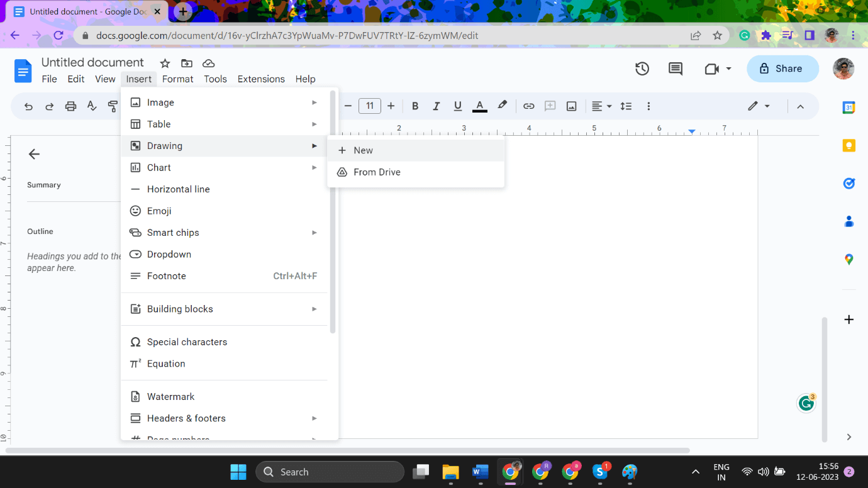Open Google Calendar from the side panel

pyautogui.click(x=849, y=108)
